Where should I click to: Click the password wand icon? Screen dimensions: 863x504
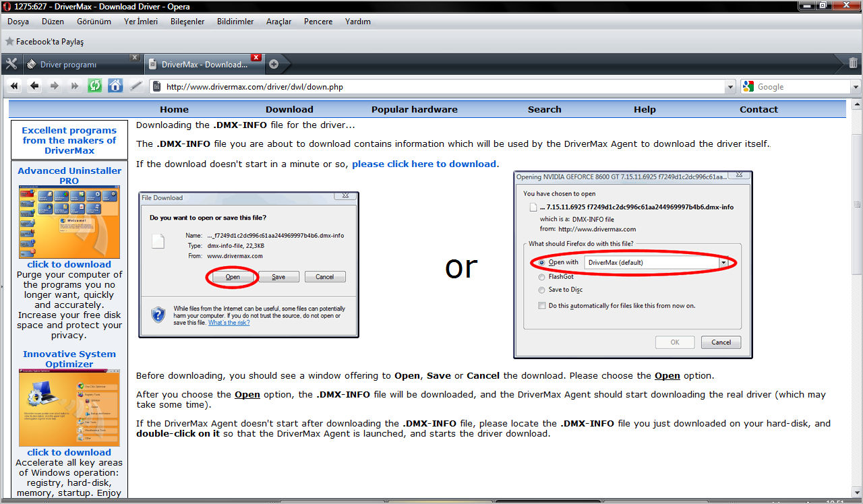click(x=136, y=86)
